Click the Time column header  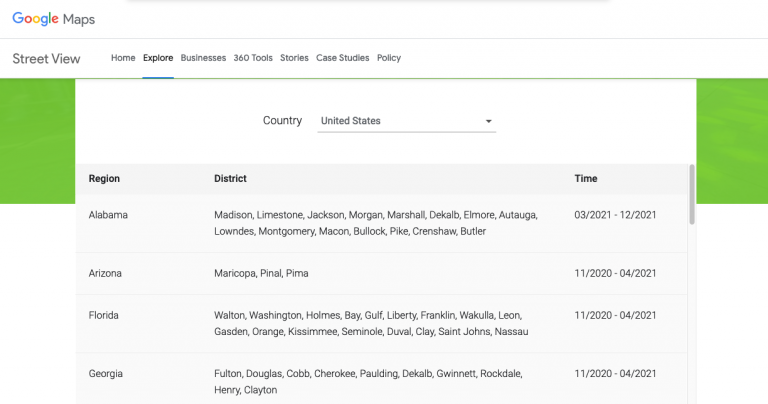point(586,179)
